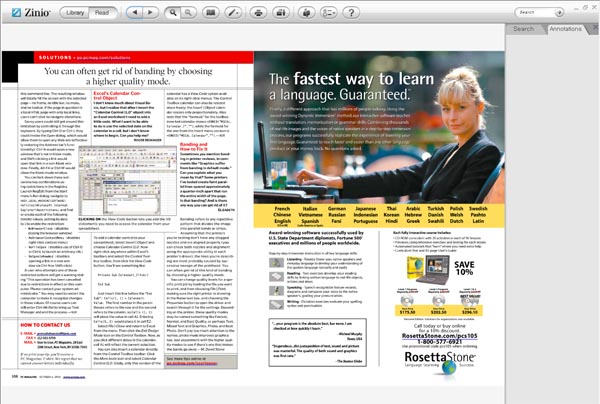Go to the next page
Image resolution: width=600 pixels, height=404 pixels.
coord(150,13)
